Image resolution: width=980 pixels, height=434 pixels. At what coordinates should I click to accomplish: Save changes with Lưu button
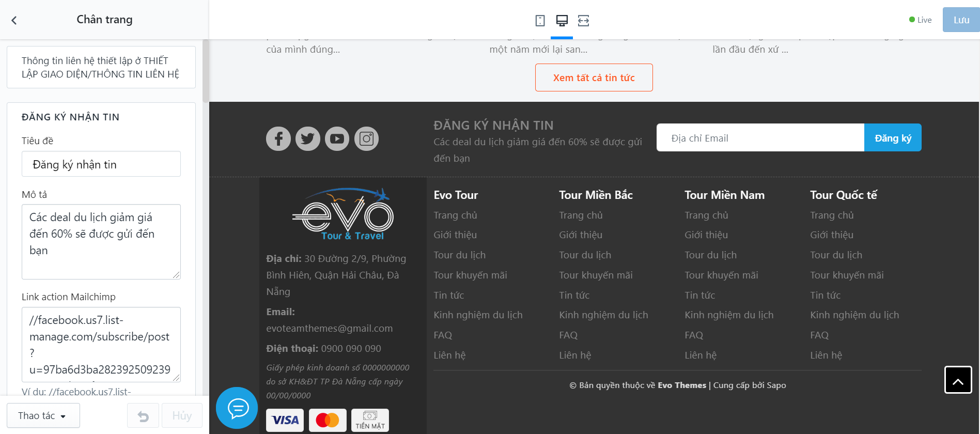pyautogui.click(x=961, y=20)
